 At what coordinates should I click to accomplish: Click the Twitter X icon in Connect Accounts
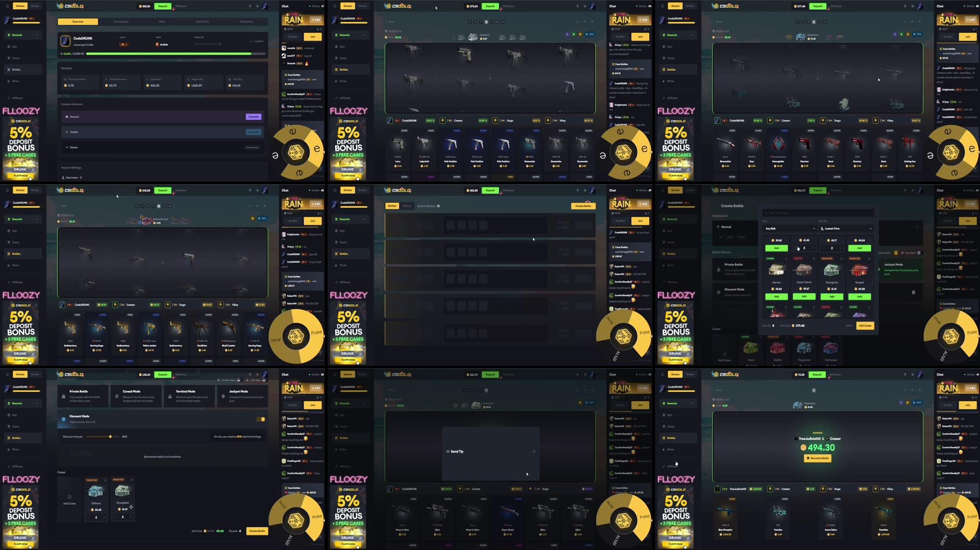click(x=67, y=132)
